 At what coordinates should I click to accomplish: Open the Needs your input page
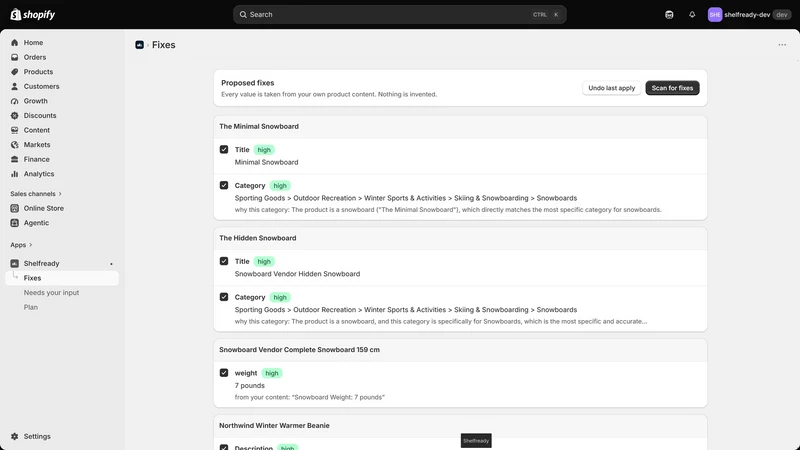tap(51, 293)
